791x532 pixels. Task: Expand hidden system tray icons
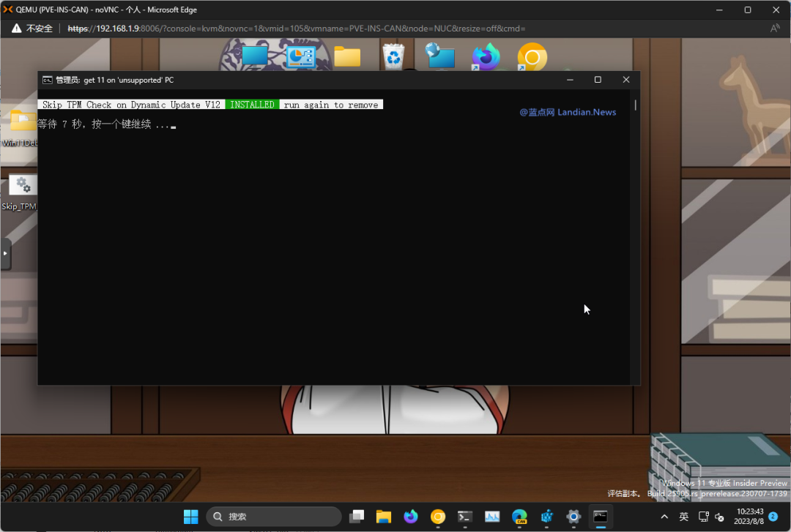tap(664, 517)
